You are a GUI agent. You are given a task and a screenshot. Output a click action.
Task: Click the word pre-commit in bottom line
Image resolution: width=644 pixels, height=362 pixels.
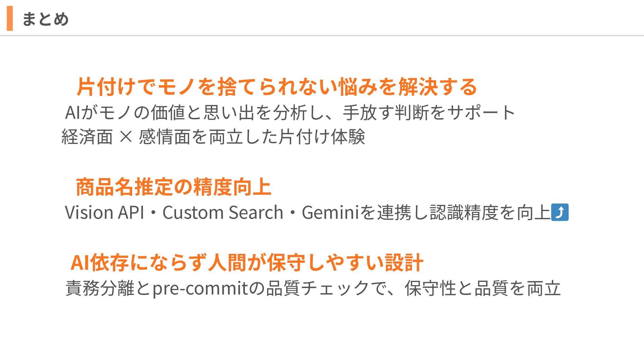pyautogui.click(x=200, y=289)
